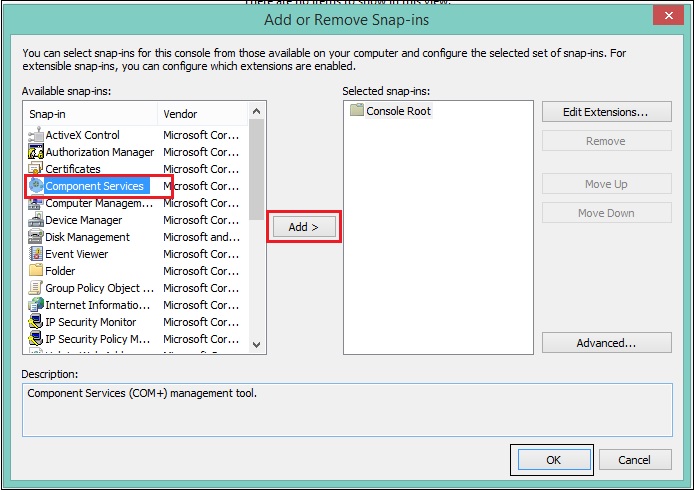Click the Folder snap-in icon
This screenshot has height=490, width=695.
35,270
